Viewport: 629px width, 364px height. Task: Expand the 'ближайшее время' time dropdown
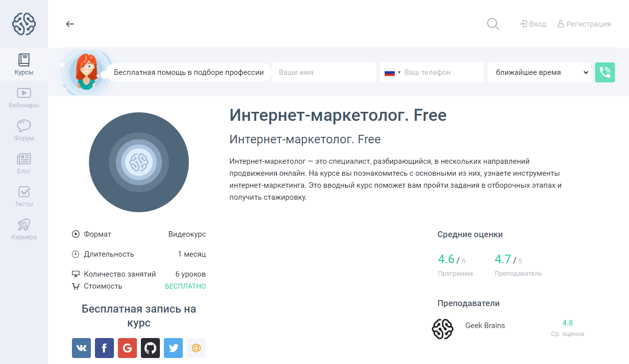[x=539, y=72]
